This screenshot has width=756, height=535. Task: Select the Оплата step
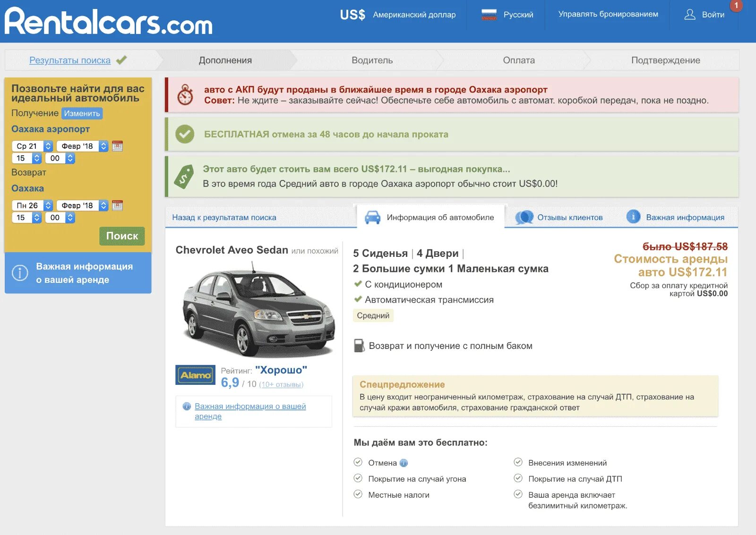[519, 60]
